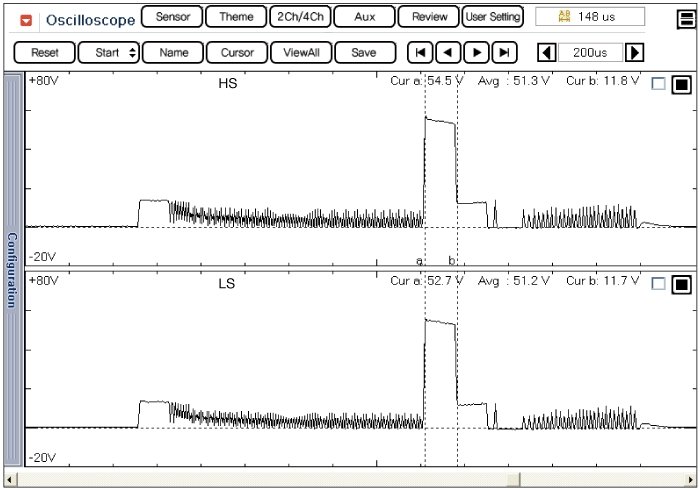The height and width of the screenshot is (489, 700).
Task: Open the Sensor settings
Action: tap(172, 17)
